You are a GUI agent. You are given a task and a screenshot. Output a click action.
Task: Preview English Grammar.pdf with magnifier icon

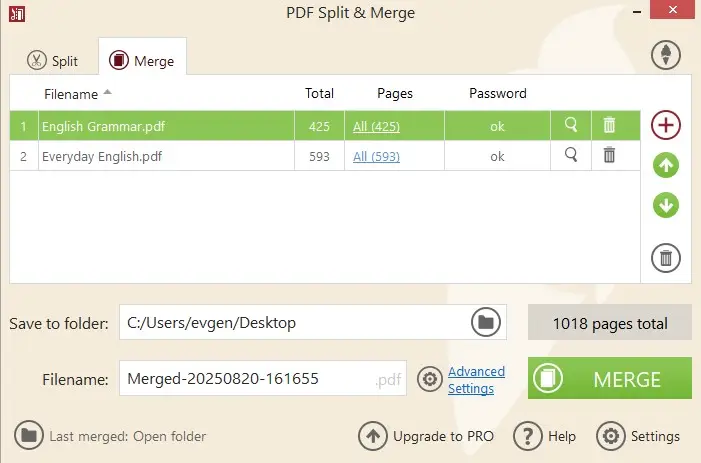tap(571, 125)
